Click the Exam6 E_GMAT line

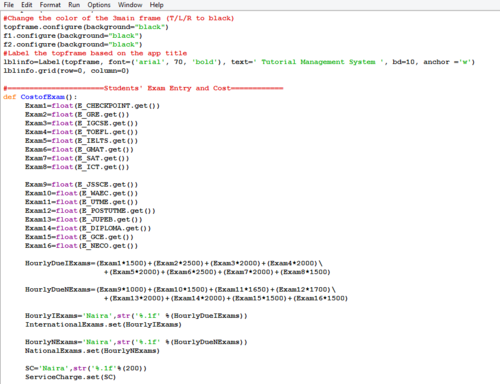(79, 149)
